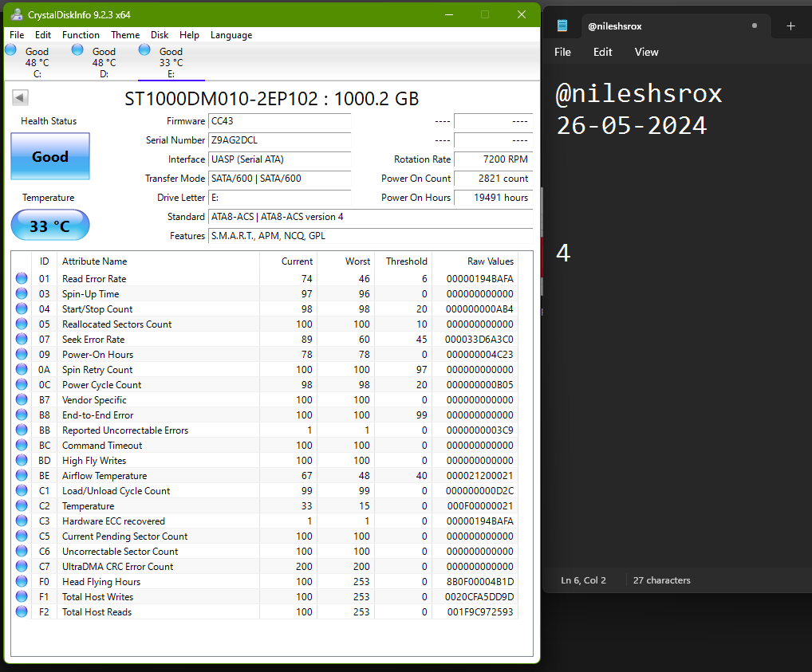812x672 pixels.
Task: Open the Disk menu
Action: point(160,35)
